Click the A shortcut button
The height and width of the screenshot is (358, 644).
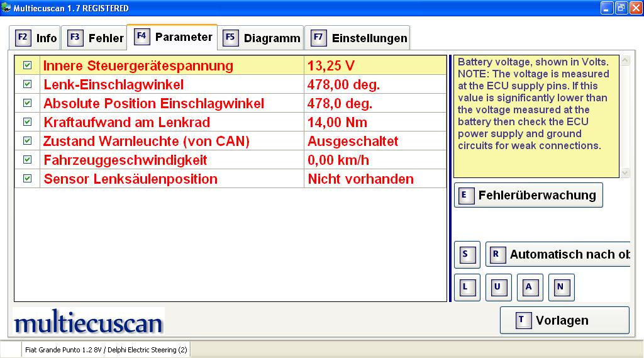pos(530,288)
